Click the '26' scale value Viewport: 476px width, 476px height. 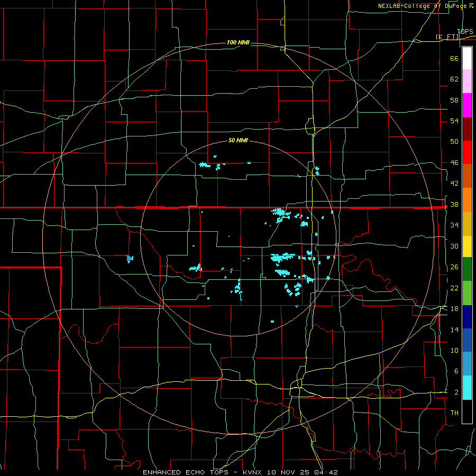(x=454, y=267)
